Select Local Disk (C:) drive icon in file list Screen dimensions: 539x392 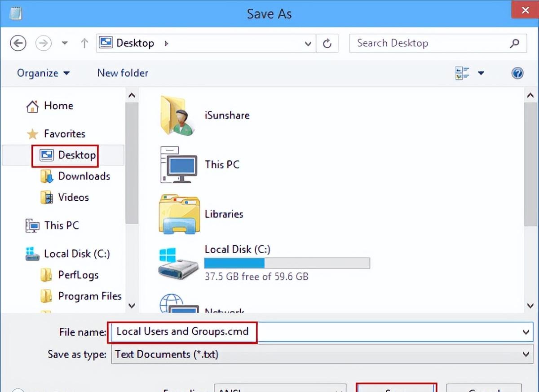(178, 264)
